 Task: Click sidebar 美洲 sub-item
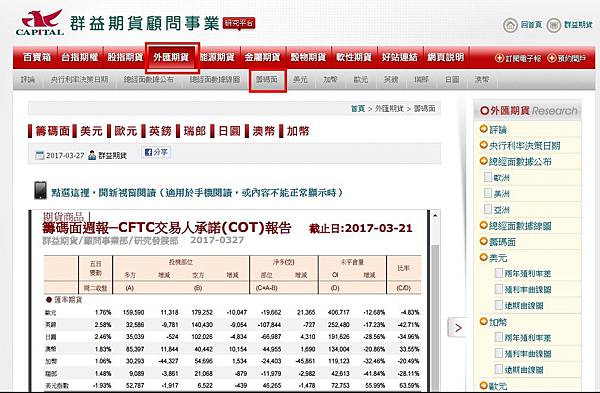coord(501,194)
